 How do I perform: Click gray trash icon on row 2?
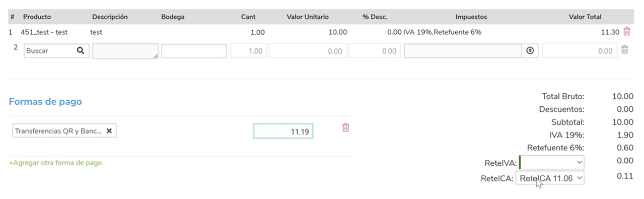[x=624, y=50]
